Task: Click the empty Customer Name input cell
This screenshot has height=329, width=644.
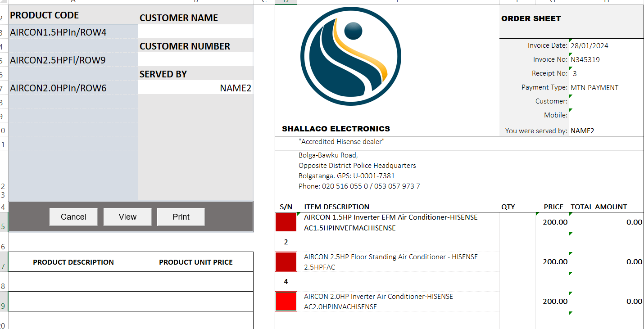Action: point(195,32)
